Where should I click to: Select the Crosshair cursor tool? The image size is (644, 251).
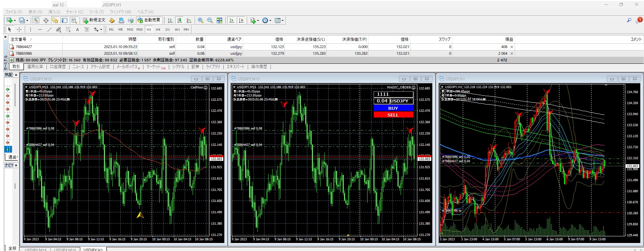coord(19,29)
